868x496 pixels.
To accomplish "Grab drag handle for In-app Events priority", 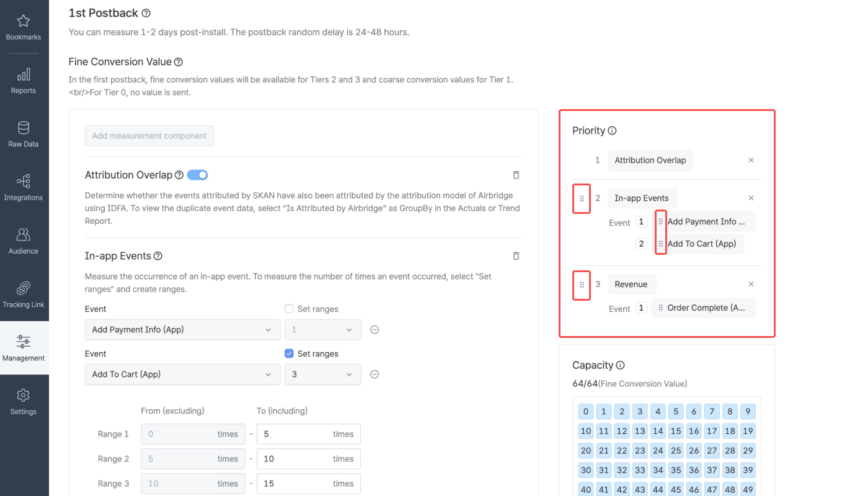I will tap(582, 198).
